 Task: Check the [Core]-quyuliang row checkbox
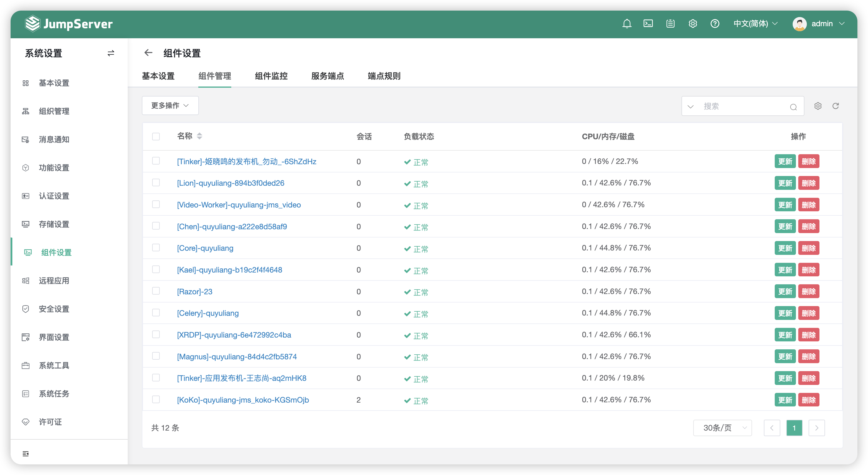click(156, 248)
